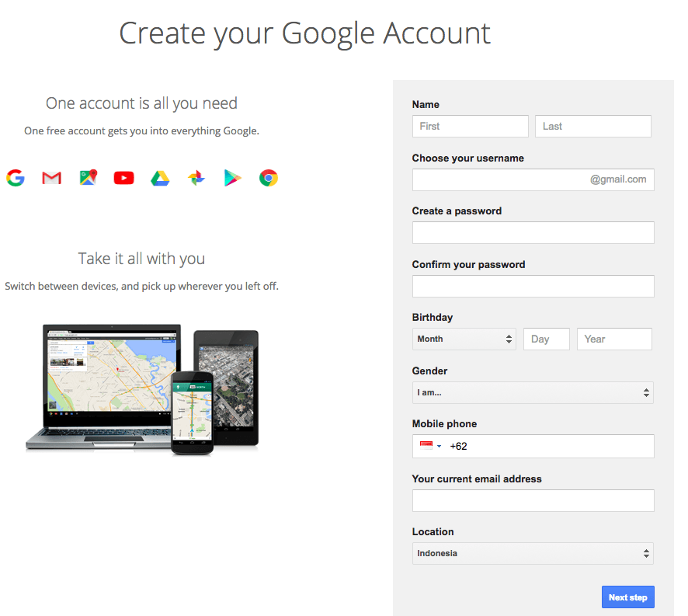Click the 'Your current email address' label
The height and width of the screenshot is (616, 688).
[477, 479]
